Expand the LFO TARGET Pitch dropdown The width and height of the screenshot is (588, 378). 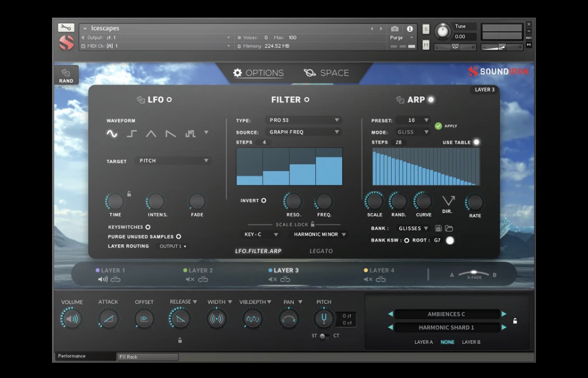click(173, 161)
